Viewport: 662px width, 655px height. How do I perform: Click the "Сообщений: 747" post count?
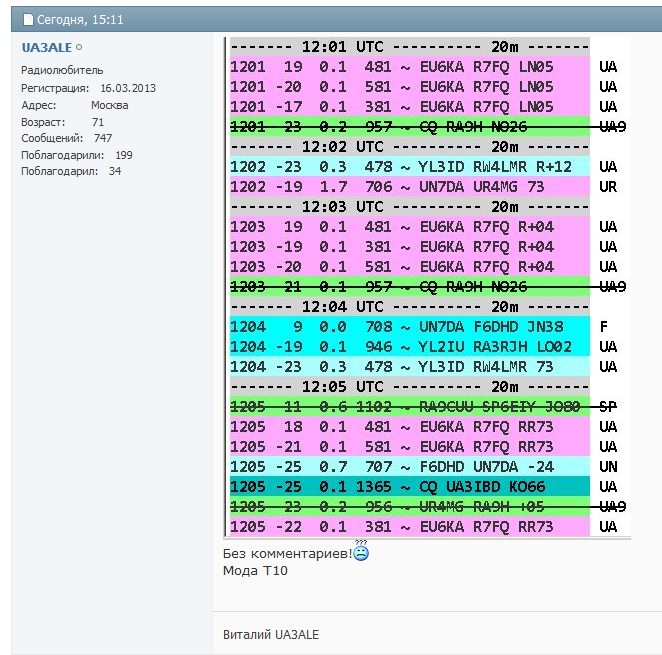(66, 138)
